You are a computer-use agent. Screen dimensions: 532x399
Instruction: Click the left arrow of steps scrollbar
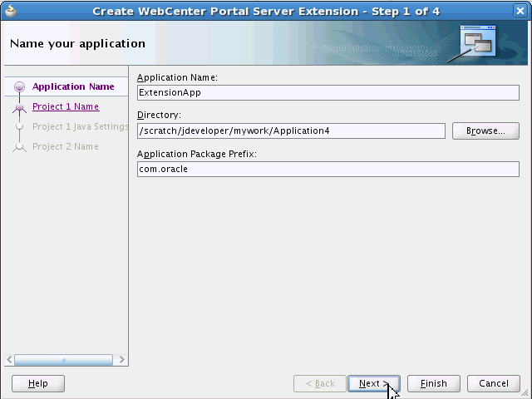coord(9,360)
